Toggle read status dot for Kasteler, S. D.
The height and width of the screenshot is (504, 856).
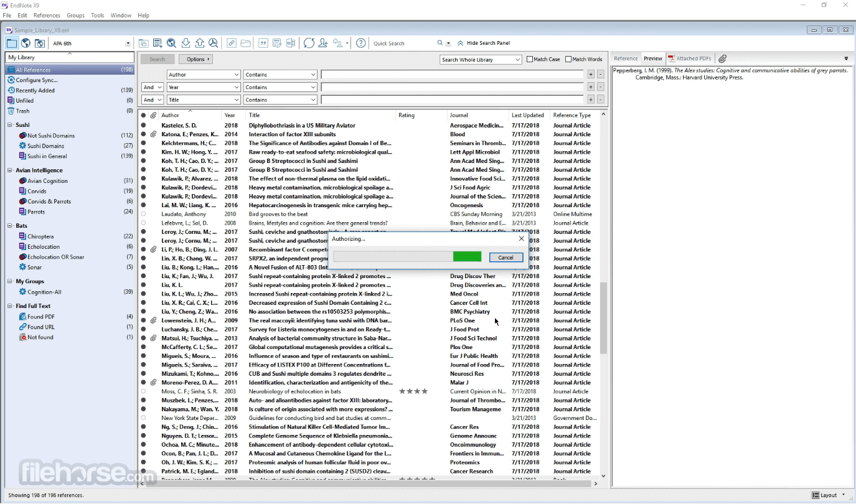(x=143, y=126)
